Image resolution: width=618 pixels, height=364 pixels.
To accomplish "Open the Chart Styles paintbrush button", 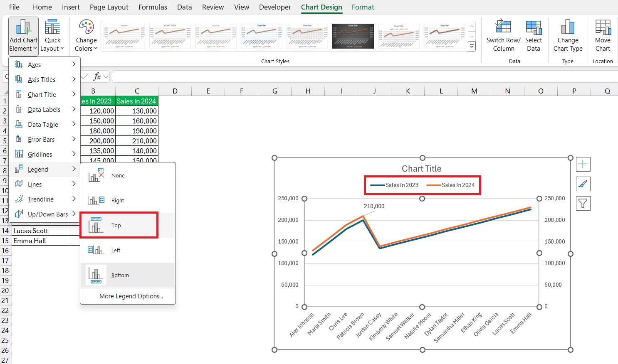I will coord(583,184).
